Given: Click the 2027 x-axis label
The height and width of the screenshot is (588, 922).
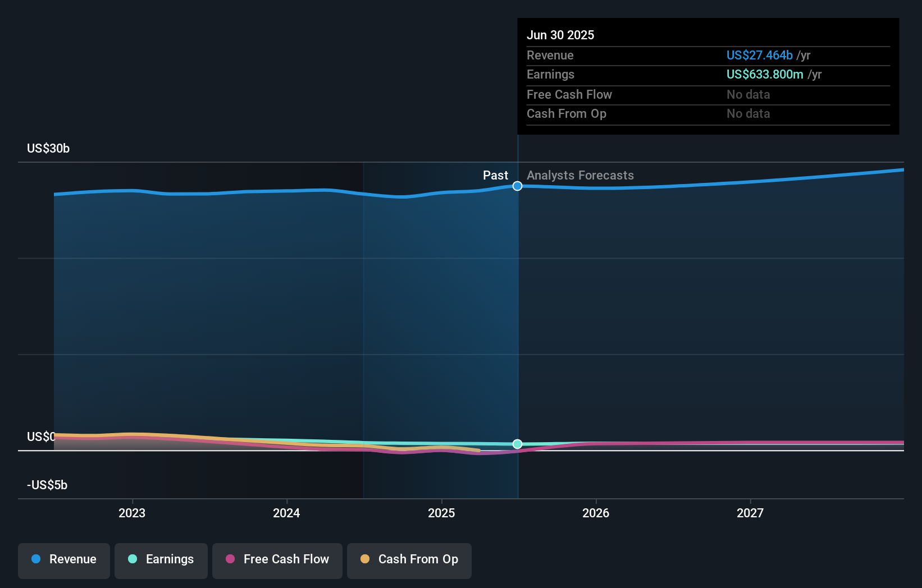Looking at the screenshot, I should pyautogui.click(x=750, y=513).
